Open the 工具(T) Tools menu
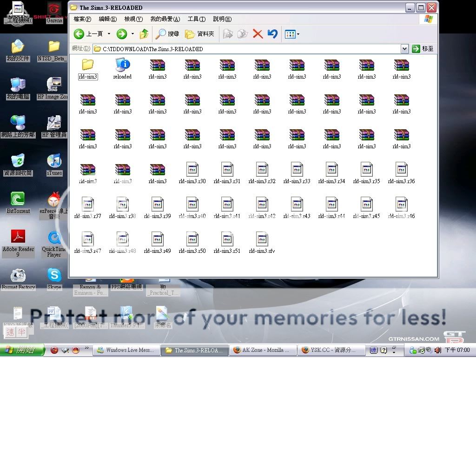Screen dimensions: 476x476 196,19
